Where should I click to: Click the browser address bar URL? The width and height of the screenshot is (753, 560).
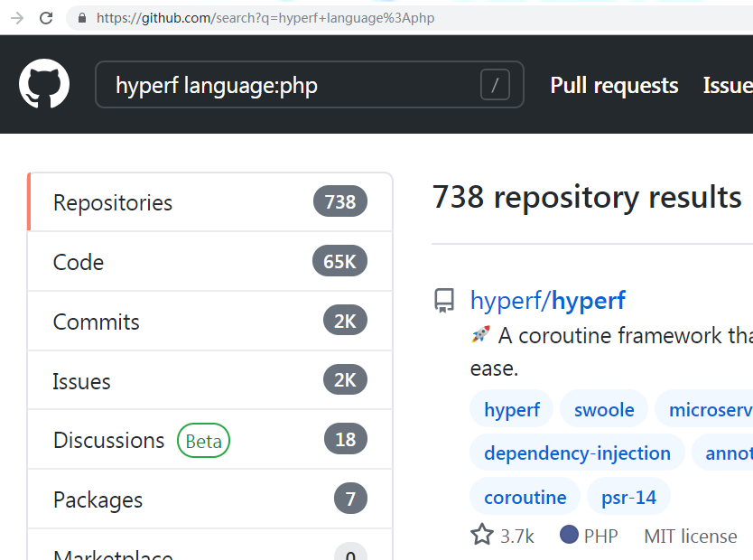[265, 18]
